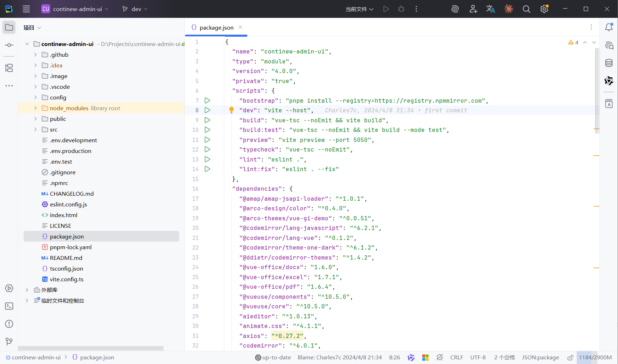Click the JSON:package schema widget
The image size is (618, 364).
pyautogui.click(x=540, y=357)
